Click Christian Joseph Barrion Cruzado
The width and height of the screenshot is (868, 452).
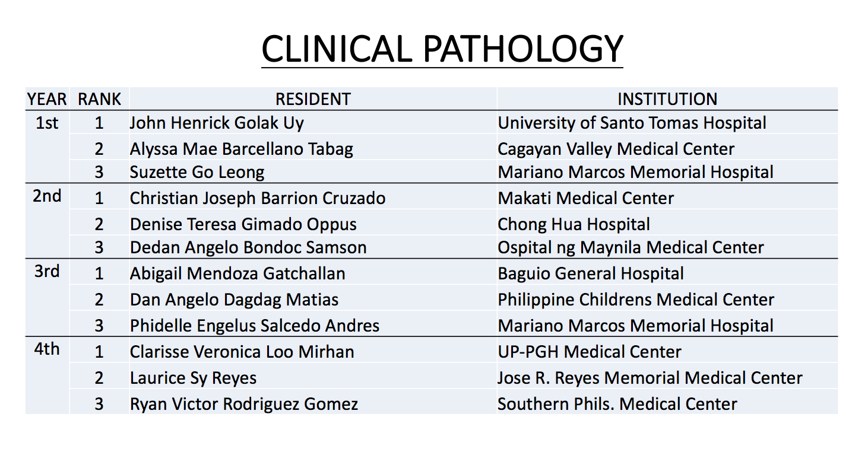pyautogui.click(x=258, y=198)
